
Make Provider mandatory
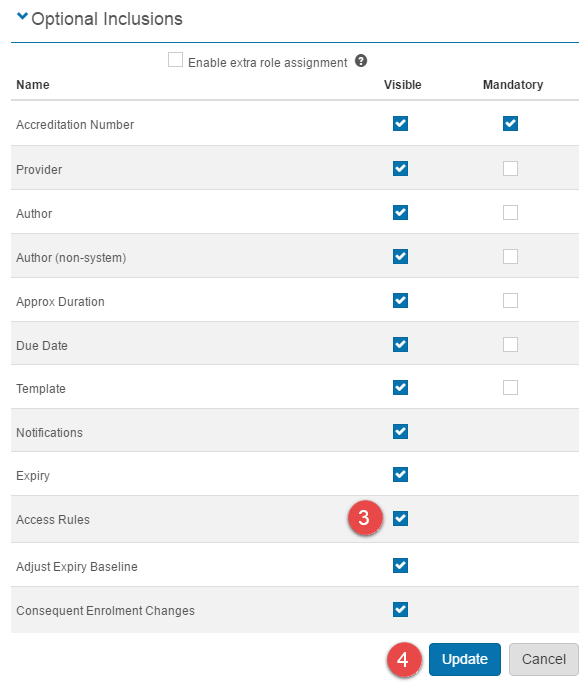pos(510,168)
